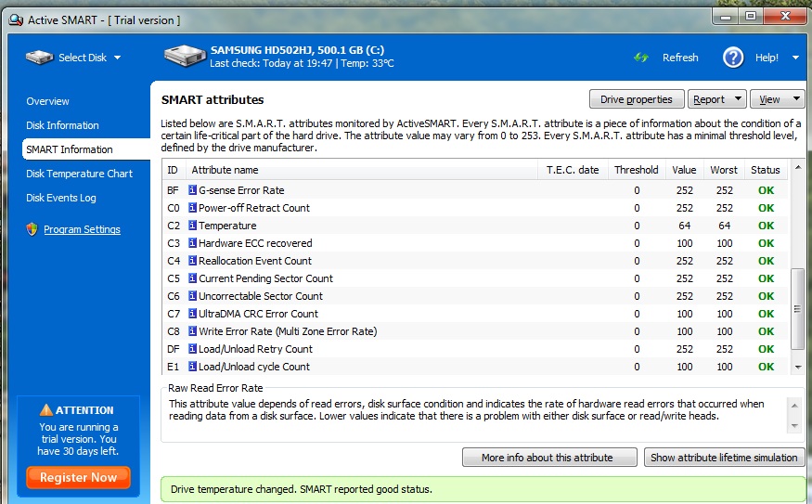Screen dimensions: 812x504
Task: Open the Disk Events Log
Action: click(61, 198)
